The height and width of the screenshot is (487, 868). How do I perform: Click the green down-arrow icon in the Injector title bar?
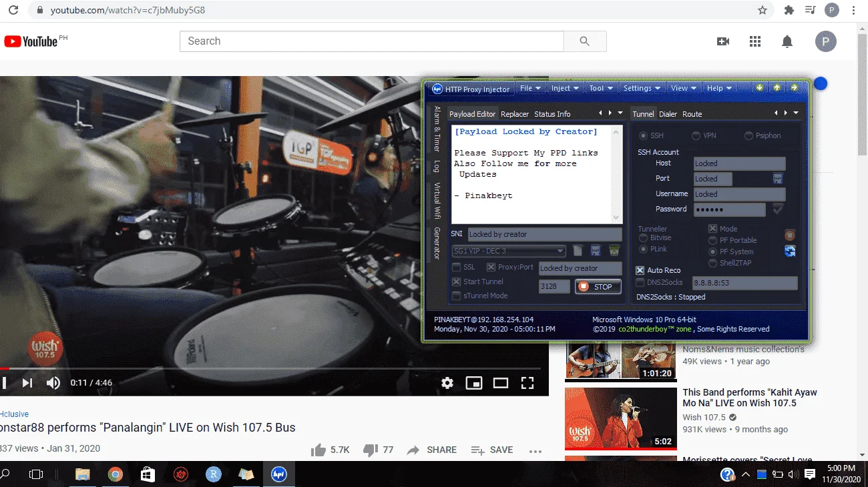click(760, 88)
